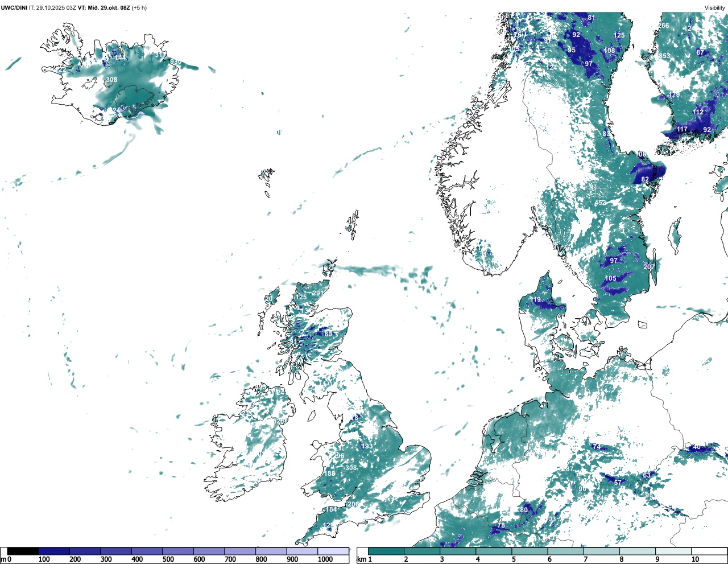
Task: Select the initial time 29.10.2025 03Z text
Action: pos(56,7)
